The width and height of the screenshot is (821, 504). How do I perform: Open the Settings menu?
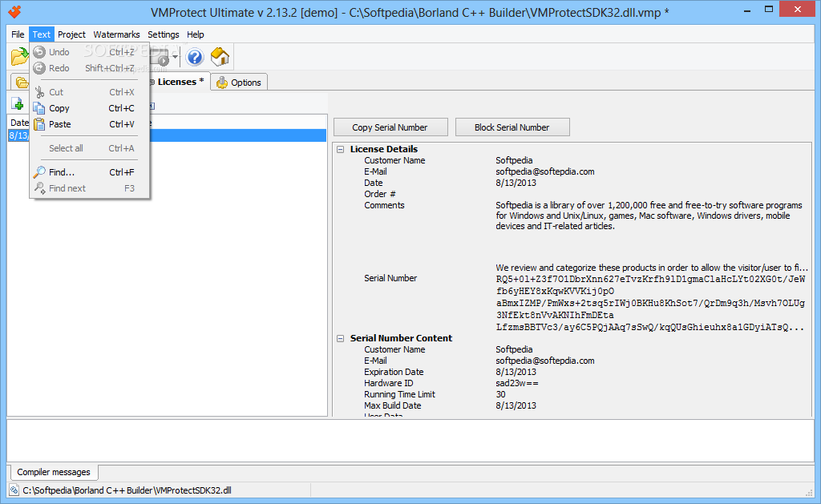coord(163,34)
